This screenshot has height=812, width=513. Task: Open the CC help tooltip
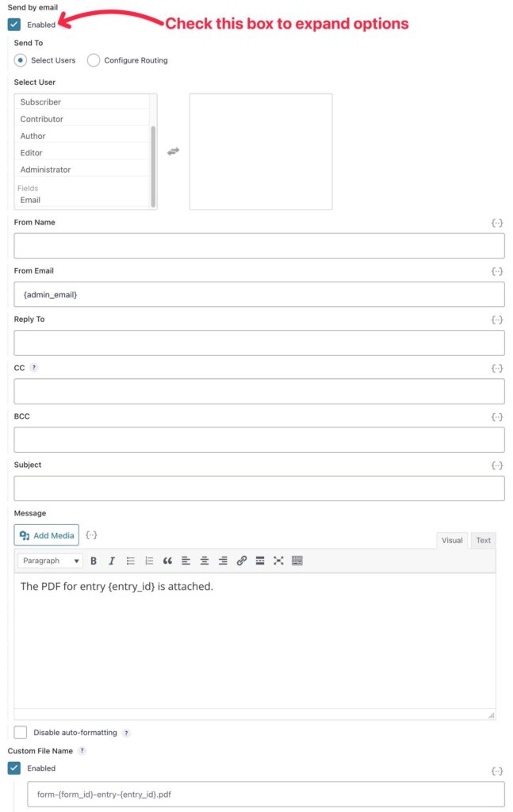[33, 367]
